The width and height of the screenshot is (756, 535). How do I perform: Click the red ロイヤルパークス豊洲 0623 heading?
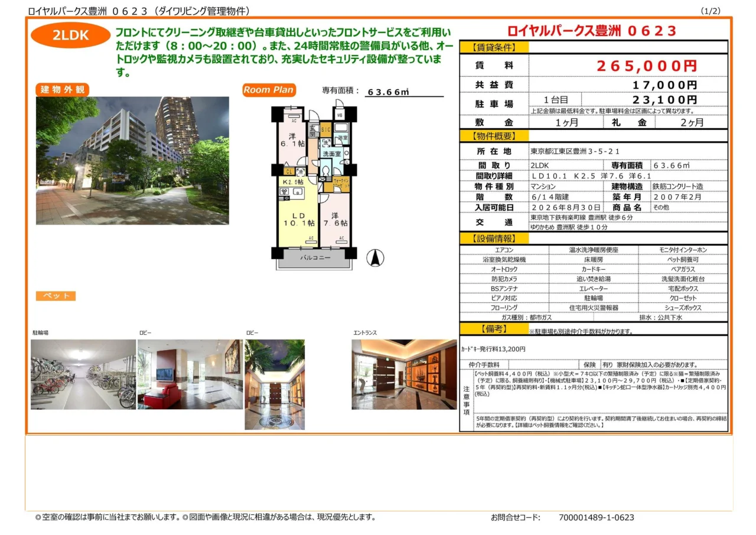[x=592, y=31]
